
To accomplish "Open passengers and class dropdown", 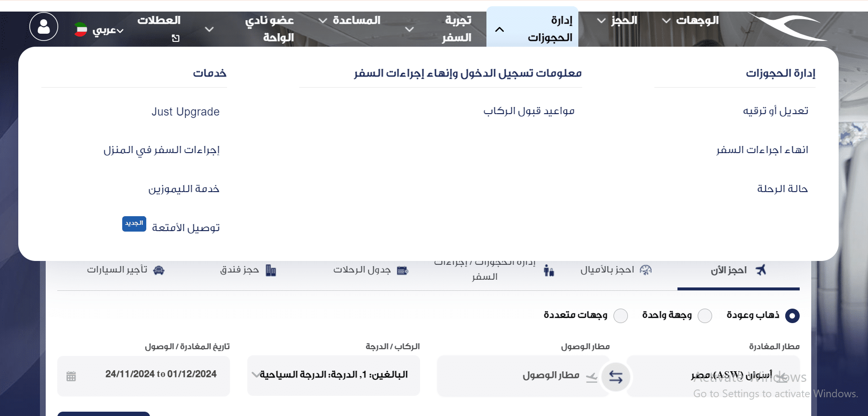I will [333, 376].
